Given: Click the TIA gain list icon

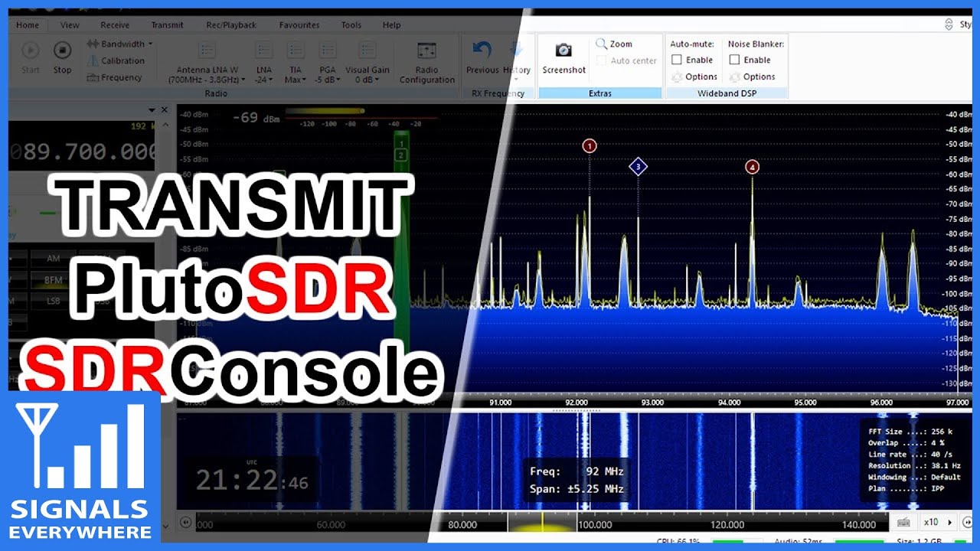Looking at the screenshot, I should 295,51.
